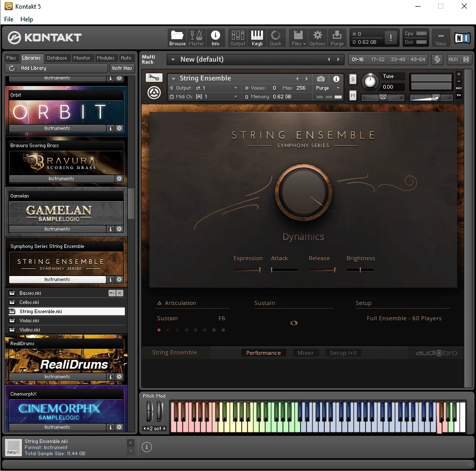The height and width of the screenshot is (471, 476).
Task: Click the String Ensemble snapshot camera icon
Action: pyautogui.click(x=321, y=79)
